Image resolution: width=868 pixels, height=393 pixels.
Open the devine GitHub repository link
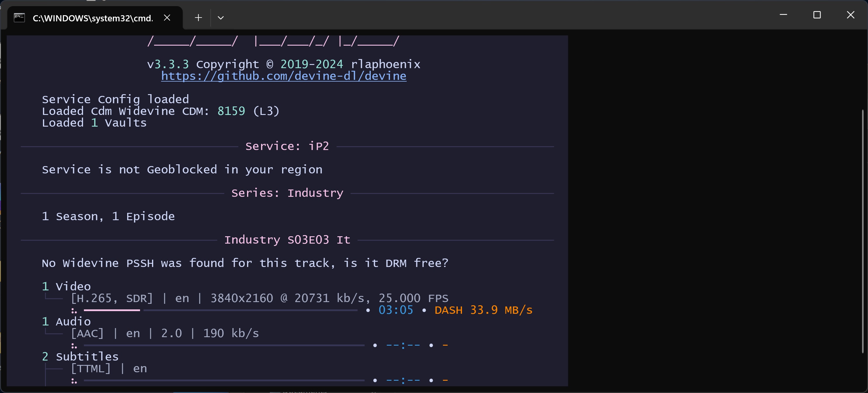[x=283, y=76]
